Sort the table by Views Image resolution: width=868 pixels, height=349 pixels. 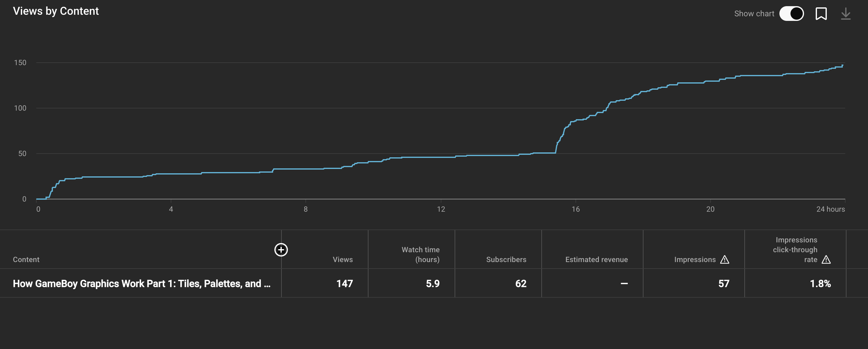point(342,260)
